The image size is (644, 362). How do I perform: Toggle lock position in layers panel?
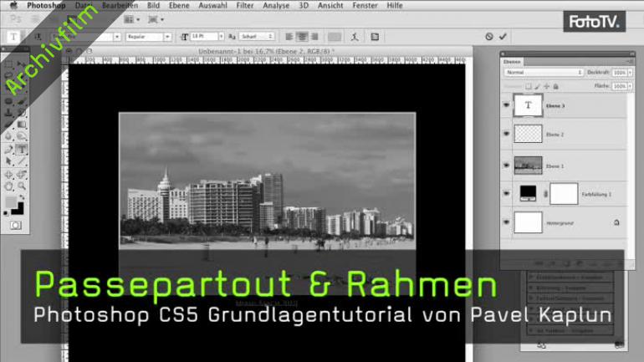547,86
